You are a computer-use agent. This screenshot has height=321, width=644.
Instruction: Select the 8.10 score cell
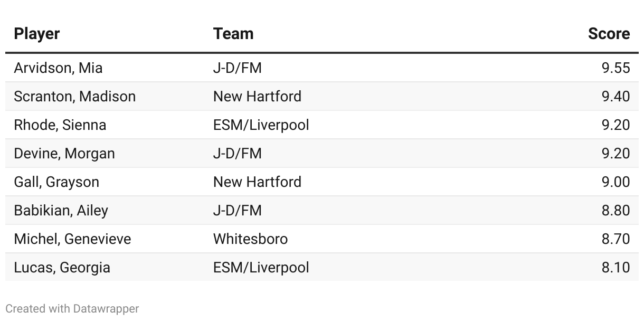pyautogui.click(x=615, y=268)
